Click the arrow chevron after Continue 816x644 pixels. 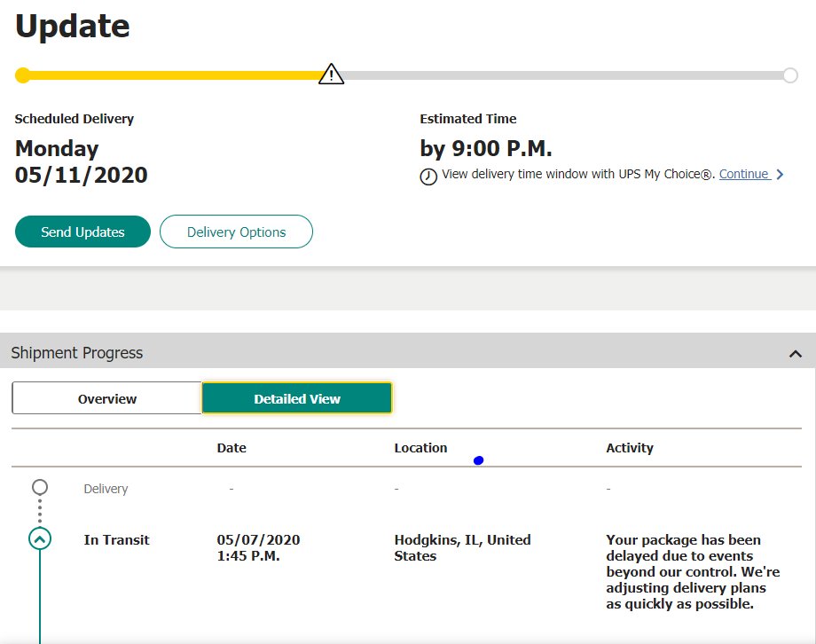tap(780, 175)
